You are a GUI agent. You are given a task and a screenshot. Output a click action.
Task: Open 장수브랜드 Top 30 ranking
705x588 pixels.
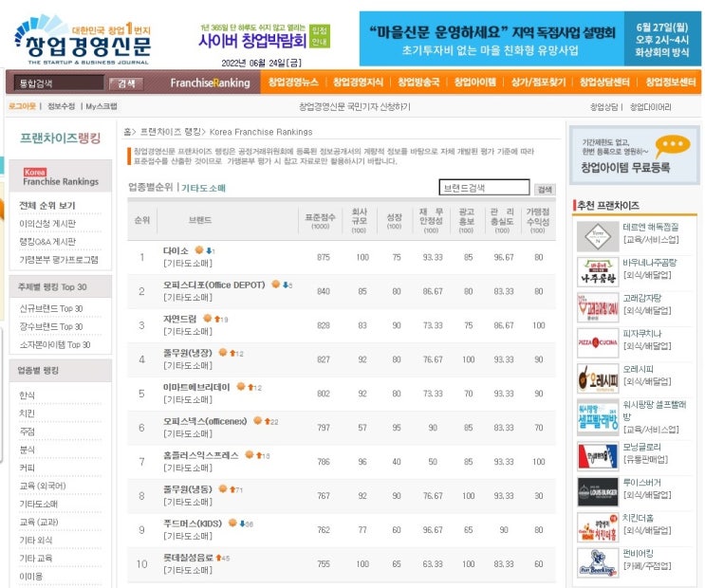[51, 326]
